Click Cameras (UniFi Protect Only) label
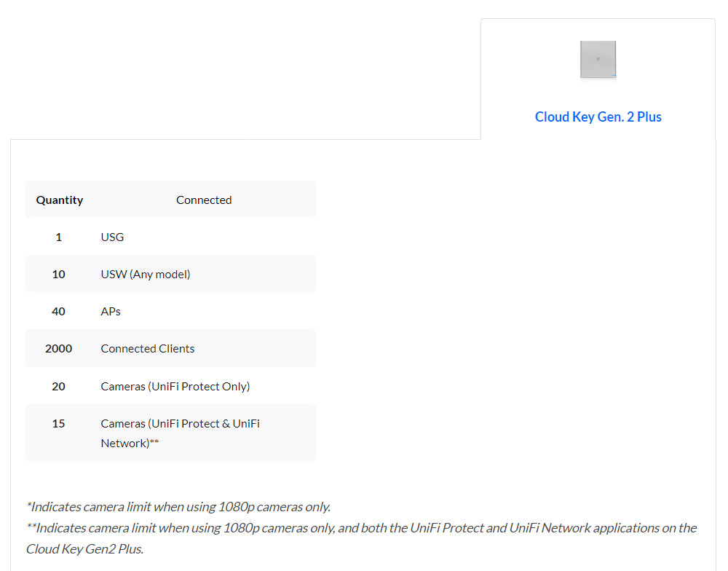Image resolution: width=728 pixels, height=571 pixels. tap(175, 387)
